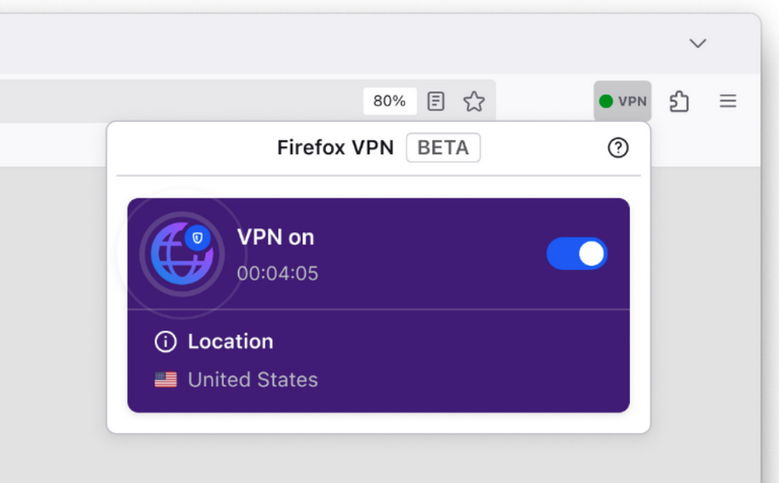Toggle reader view icon in address bar
This screenshot has width=779, height=483.
436,101
